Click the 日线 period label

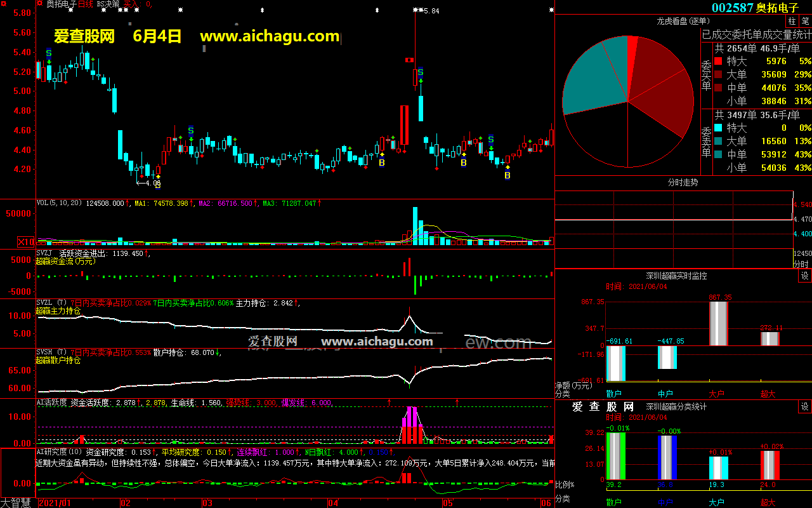click(x=85, y=4)
